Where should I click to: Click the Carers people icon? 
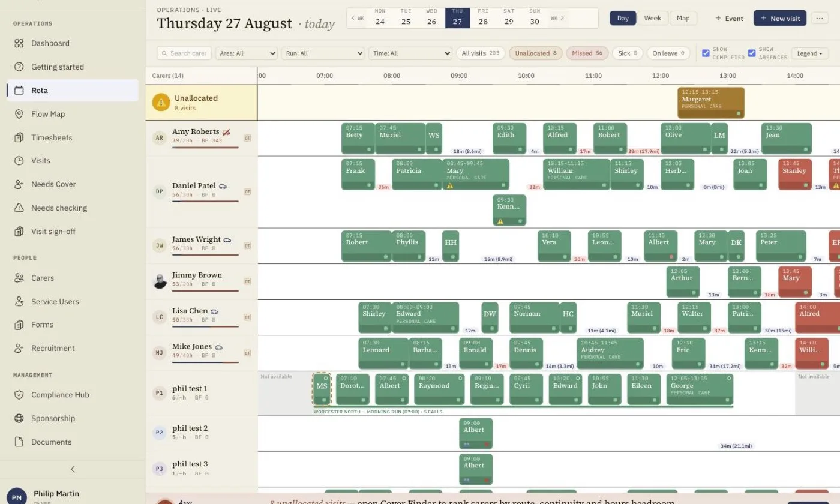[x=19, y=278]
